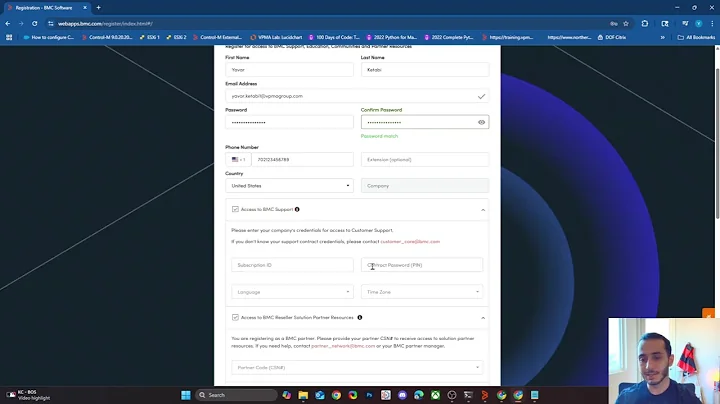
Task: Click the Last Name input field
Action: (425, 70)
